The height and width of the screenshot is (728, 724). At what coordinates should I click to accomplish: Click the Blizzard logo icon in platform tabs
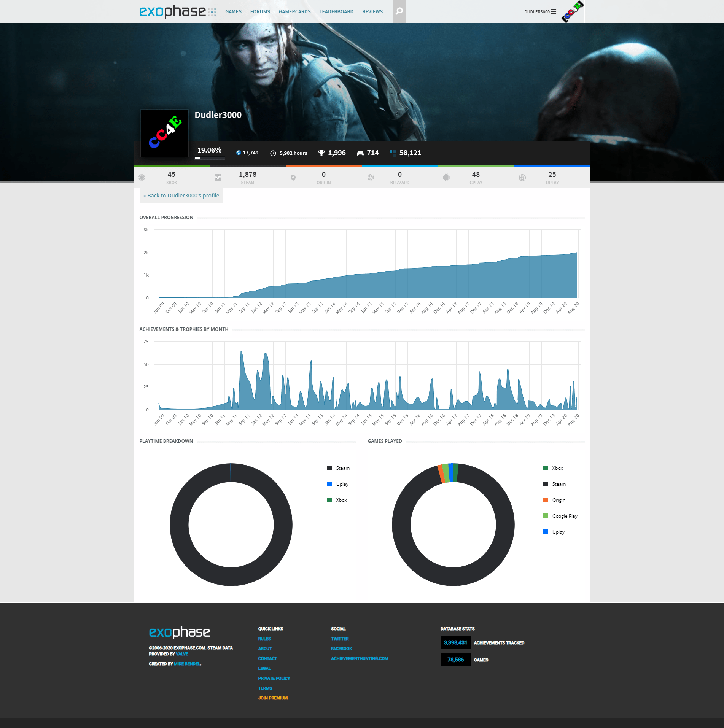[x=371, y=177]
